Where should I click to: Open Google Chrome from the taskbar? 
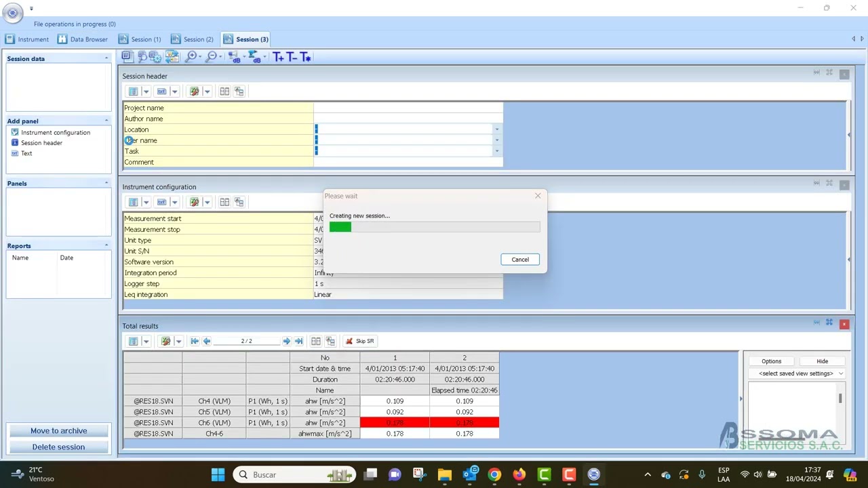(x=494, y=474)
